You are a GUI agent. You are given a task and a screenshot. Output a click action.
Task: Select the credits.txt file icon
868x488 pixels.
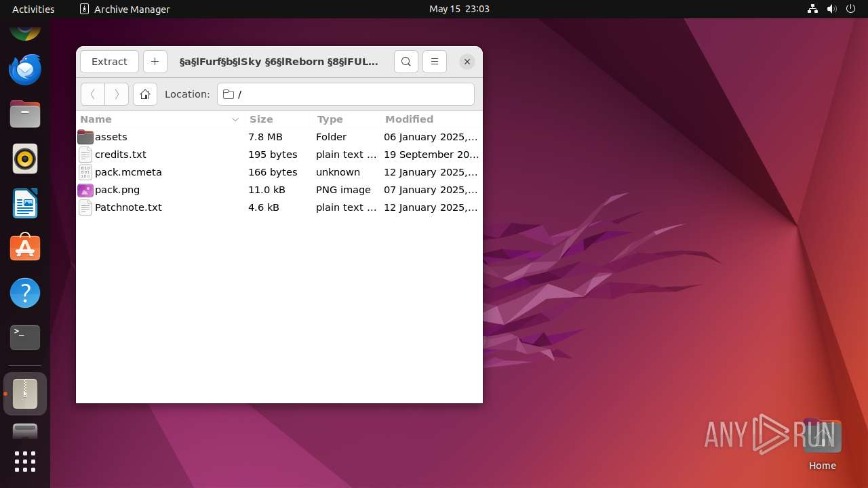(x=85, y=155)
